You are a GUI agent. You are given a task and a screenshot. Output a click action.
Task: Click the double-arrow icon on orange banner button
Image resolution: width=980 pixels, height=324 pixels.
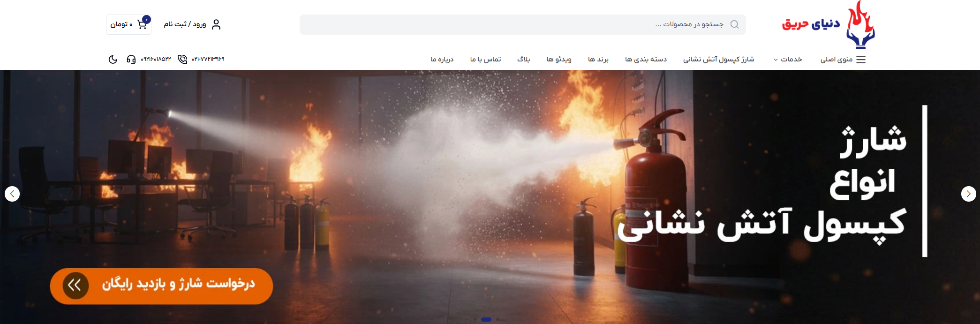75,285
